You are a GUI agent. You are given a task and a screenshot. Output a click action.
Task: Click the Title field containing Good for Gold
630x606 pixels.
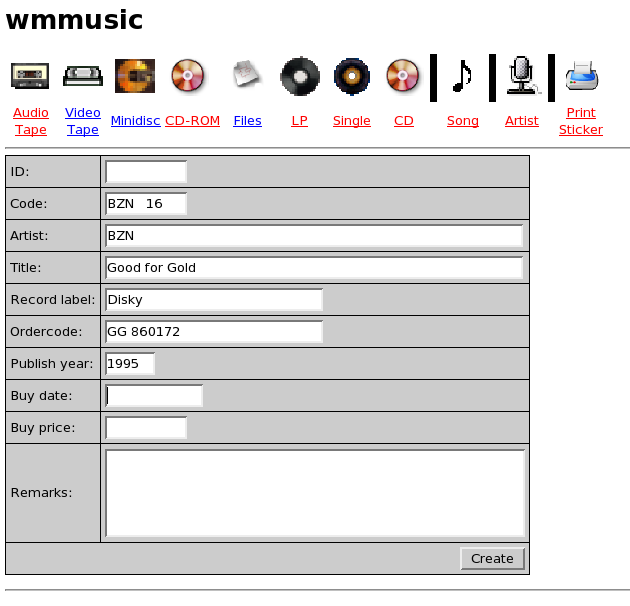click(314, 268)
